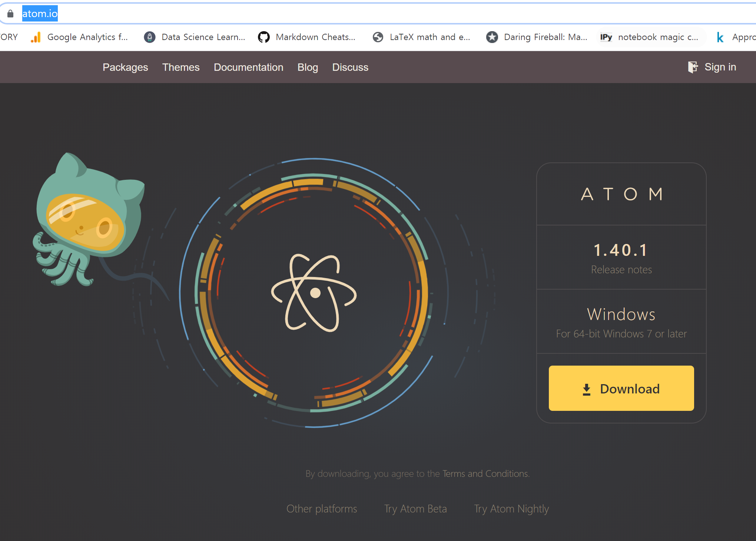Open the 1.40.1 Release notes link
The image size is (756, 541).
point(621,270)
